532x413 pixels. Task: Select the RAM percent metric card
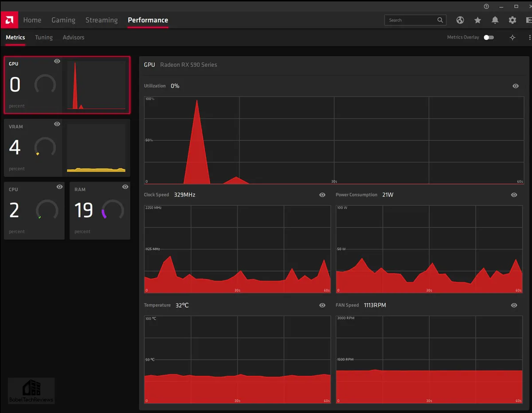coord(100,211)
